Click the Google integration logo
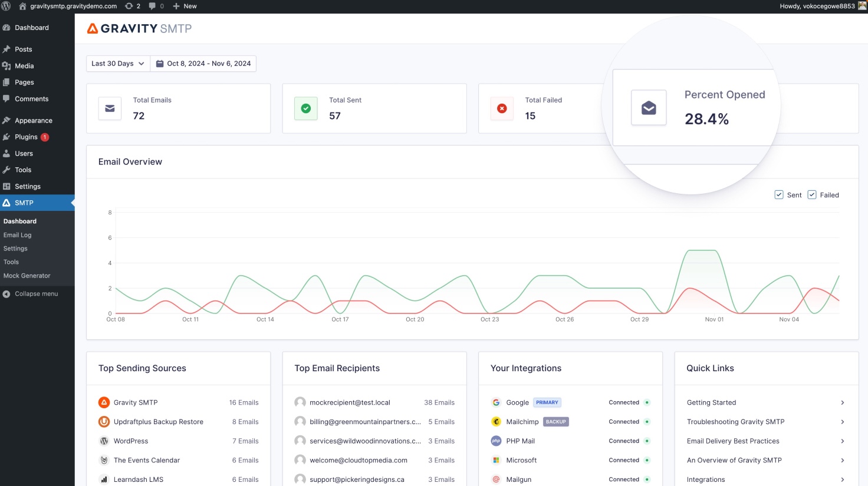 tap(496, 402)
